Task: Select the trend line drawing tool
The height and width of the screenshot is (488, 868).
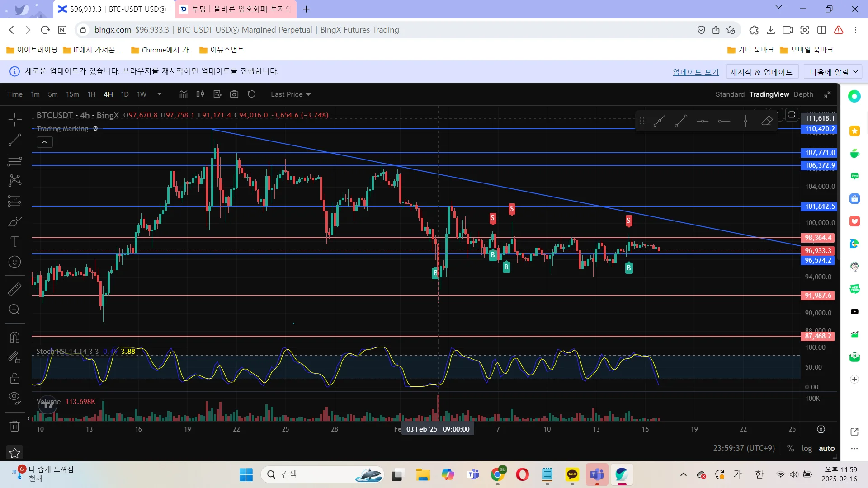Action: (x=15, y=140)
